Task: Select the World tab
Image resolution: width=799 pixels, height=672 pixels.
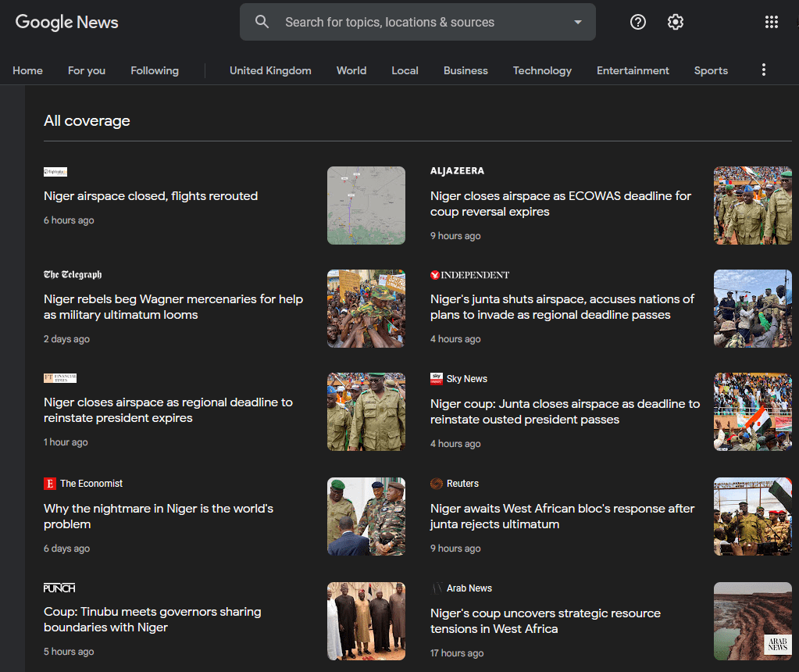Action: pyautogui.click(x=351, y=70)
